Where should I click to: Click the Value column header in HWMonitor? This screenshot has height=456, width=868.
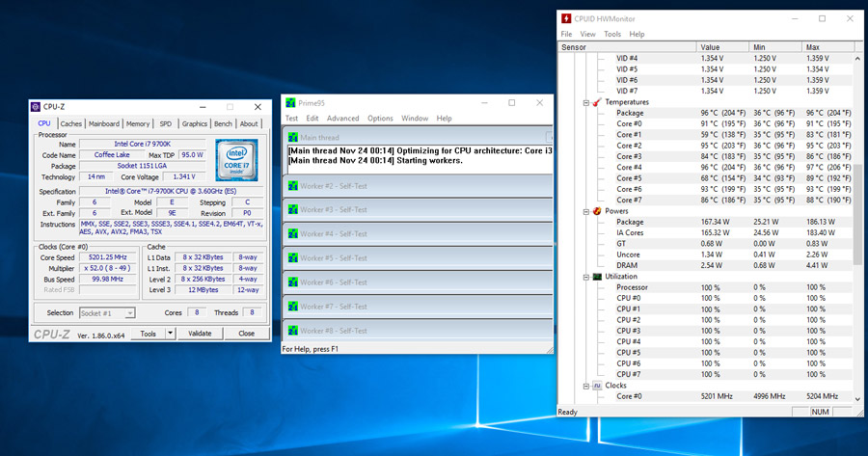click(723, 47)
